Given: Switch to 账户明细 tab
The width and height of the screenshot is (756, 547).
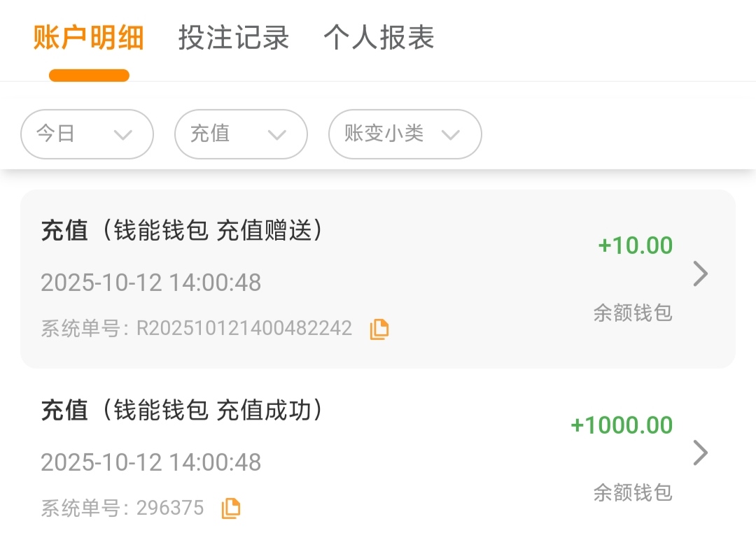Looking at the screenshot, I should point(89,38).
